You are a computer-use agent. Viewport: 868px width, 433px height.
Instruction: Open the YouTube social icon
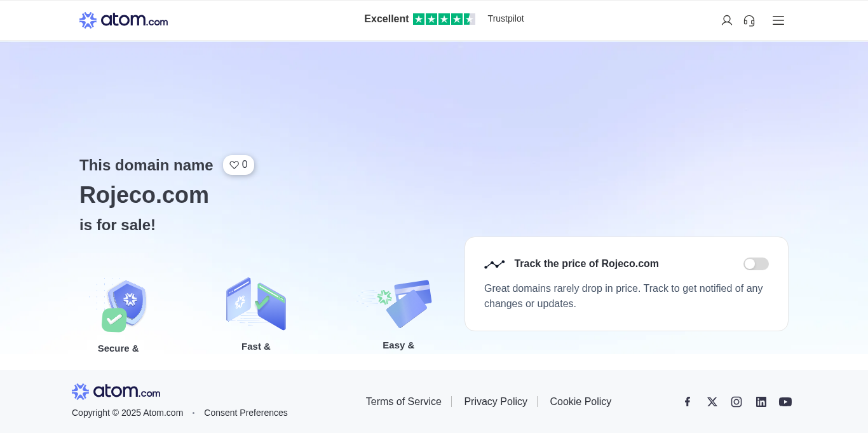pyautogui.click(x=785, y=402)
